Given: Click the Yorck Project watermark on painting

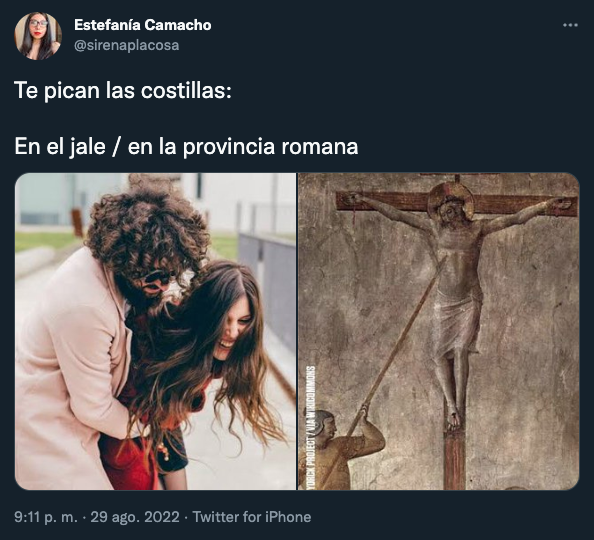Looking at the screenshot, I should 311,427.
